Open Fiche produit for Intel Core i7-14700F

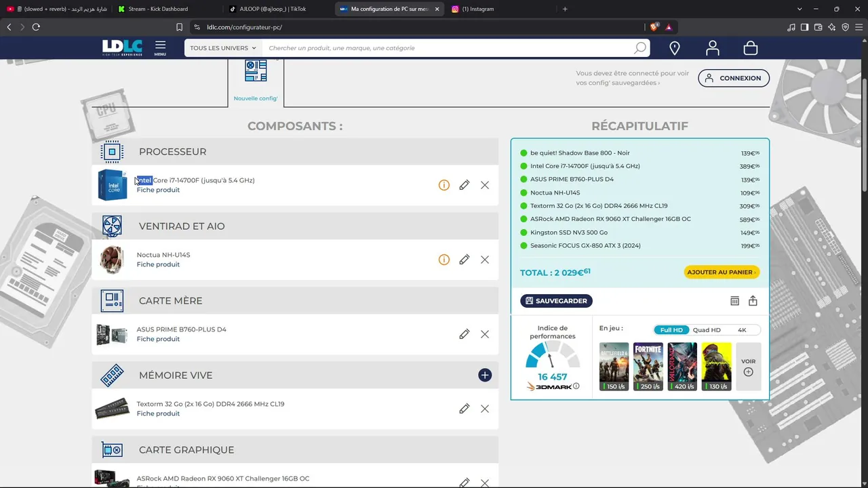158,190
